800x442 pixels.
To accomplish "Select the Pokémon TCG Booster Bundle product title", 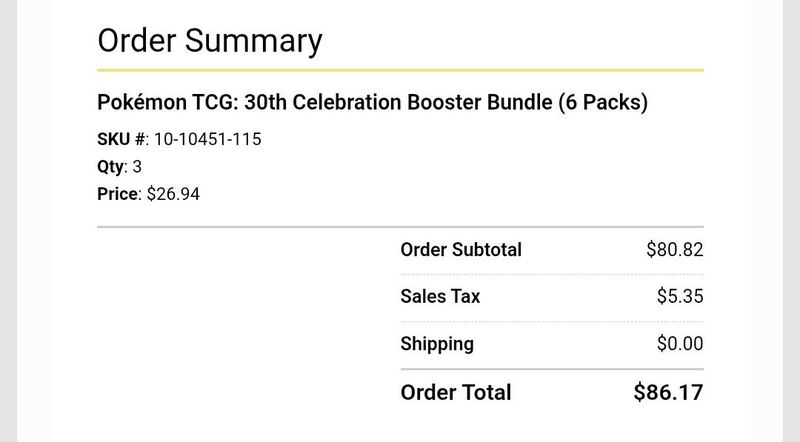I will [x=372, y=103].
